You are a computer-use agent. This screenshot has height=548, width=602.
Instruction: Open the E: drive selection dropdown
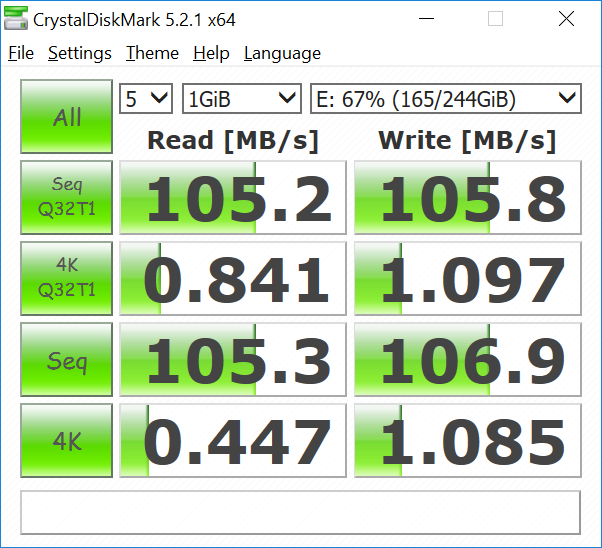tap(445, 98)
